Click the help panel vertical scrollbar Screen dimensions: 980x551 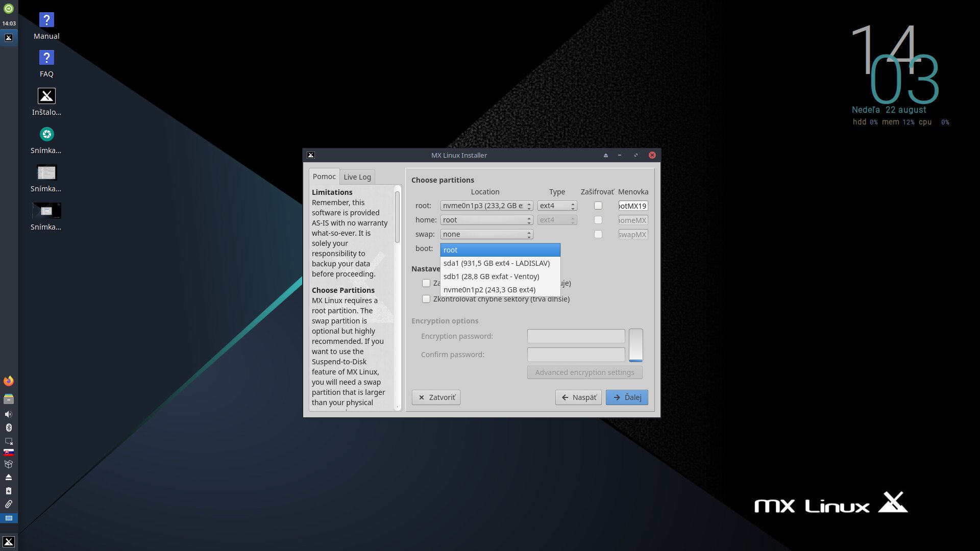(x=397, y=217)
